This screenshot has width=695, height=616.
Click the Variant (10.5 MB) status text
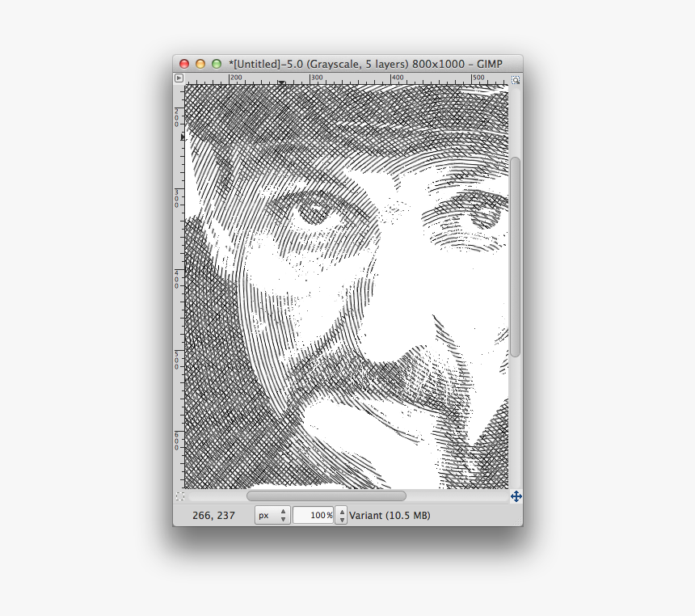tap(390, 515)
